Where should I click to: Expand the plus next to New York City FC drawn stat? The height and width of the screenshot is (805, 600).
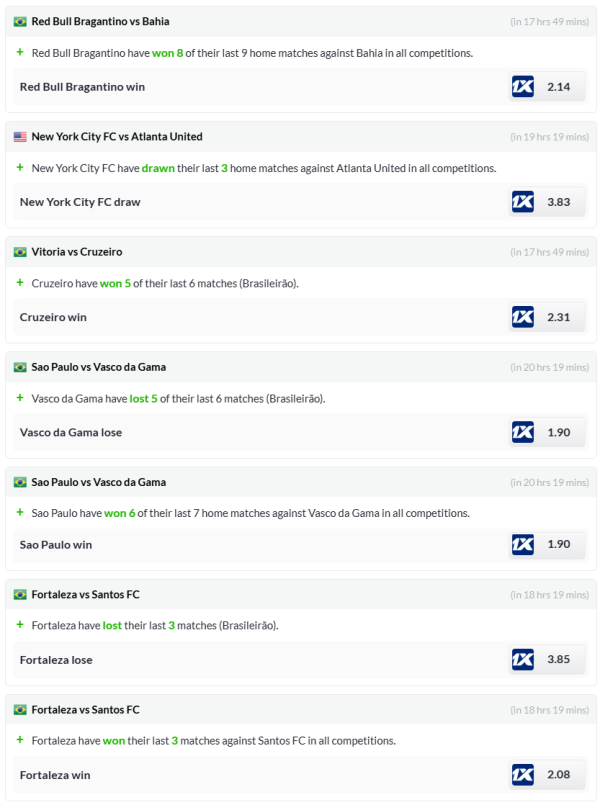click(x=20, y=168)
